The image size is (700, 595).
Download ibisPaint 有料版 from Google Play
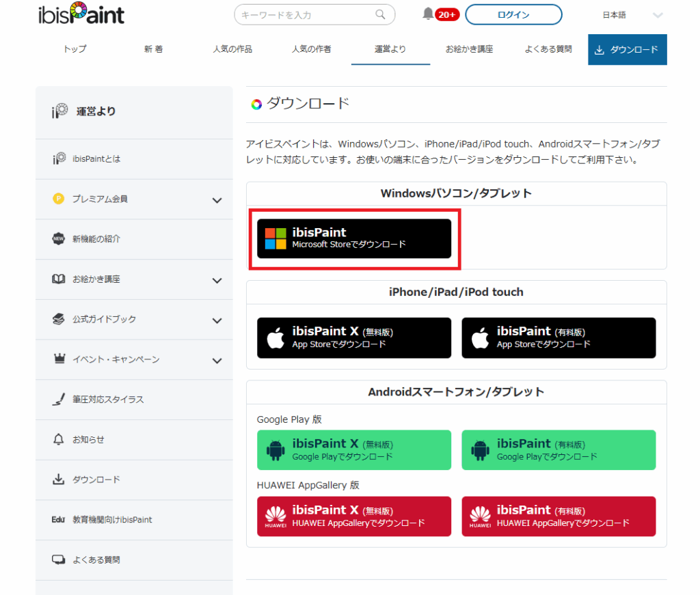[558, 450]
